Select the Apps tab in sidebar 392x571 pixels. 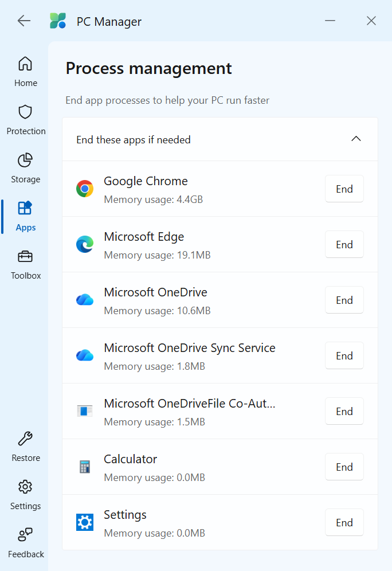click(x=26, y=216)
